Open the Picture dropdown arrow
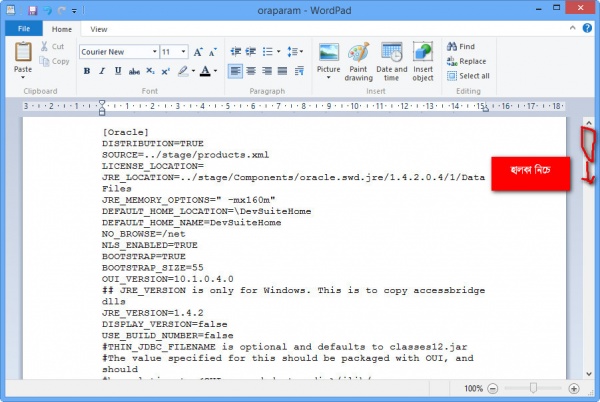The image size is (600, 402). [328, 78]
